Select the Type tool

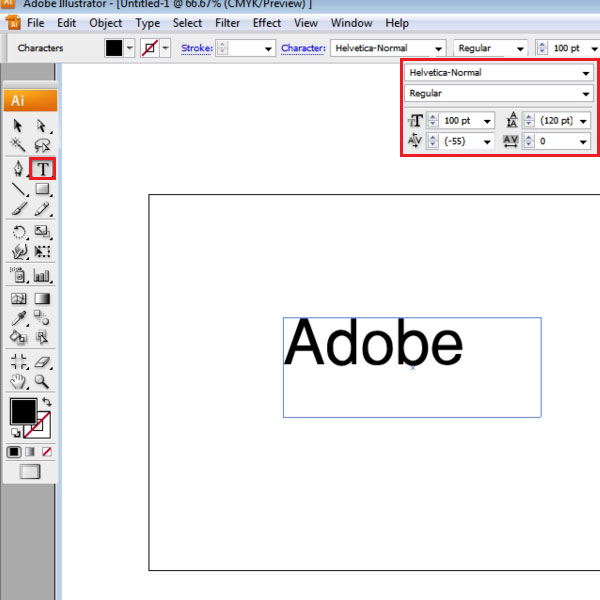(x=42, y=168)
